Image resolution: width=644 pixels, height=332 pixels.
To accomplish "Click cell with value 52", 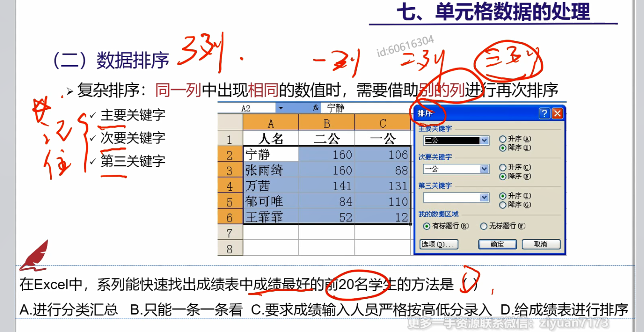I will pyautogui.click(x=326, y=217).
